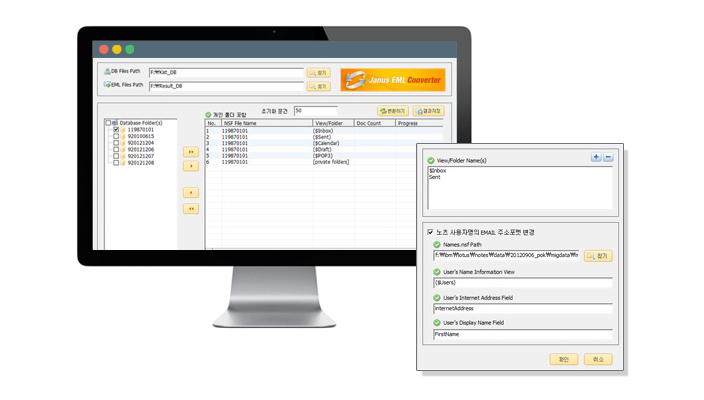Click the Doc Count column header
Screen dimensions: 704x400
(x=368, y=124)
